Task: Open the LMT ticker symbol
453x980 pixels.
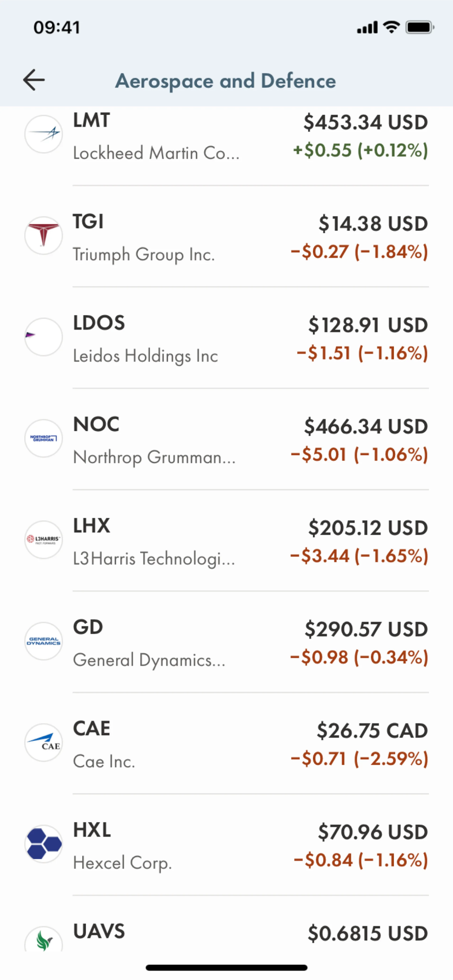Action: coord(91,121)
